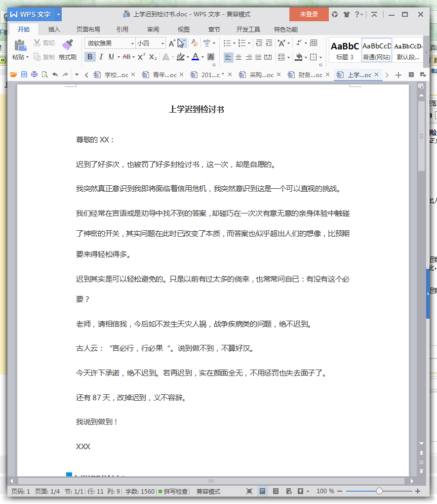Image resolution: width=437 pixels, height=504 pixels.
Task: Apply superscript formatting with the X² icon
Action: 141,57
